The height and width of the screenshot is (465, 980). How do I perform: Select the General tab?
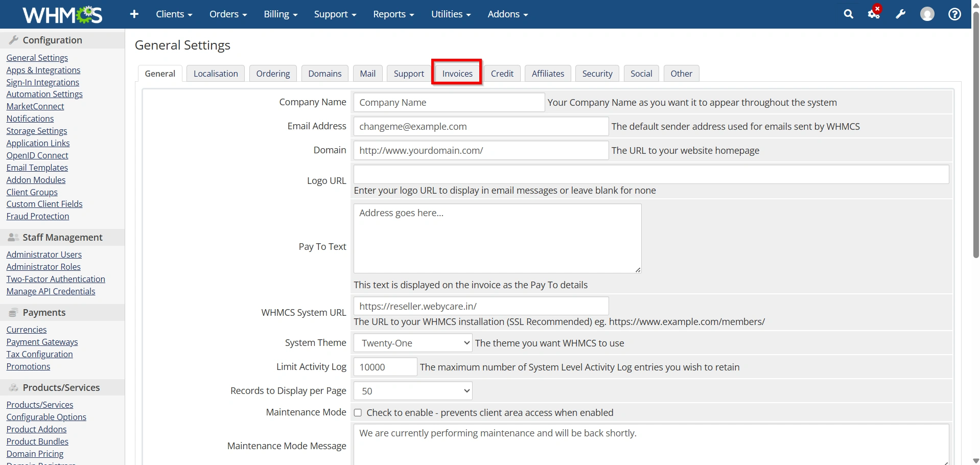pos(160,74)
